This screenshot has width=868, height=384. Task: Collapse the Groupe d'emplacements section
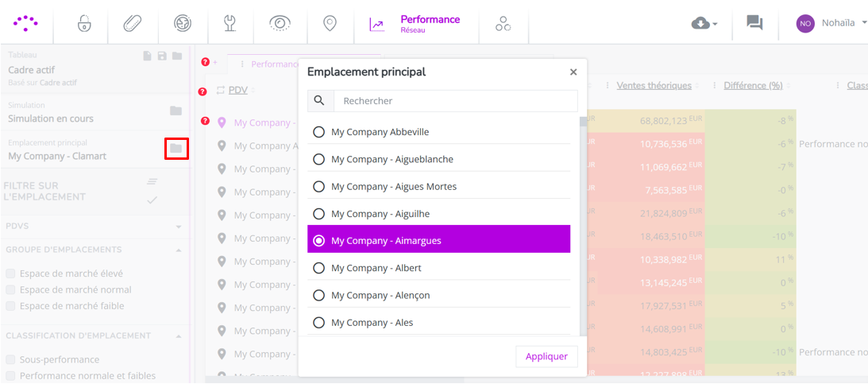[178, 250]
